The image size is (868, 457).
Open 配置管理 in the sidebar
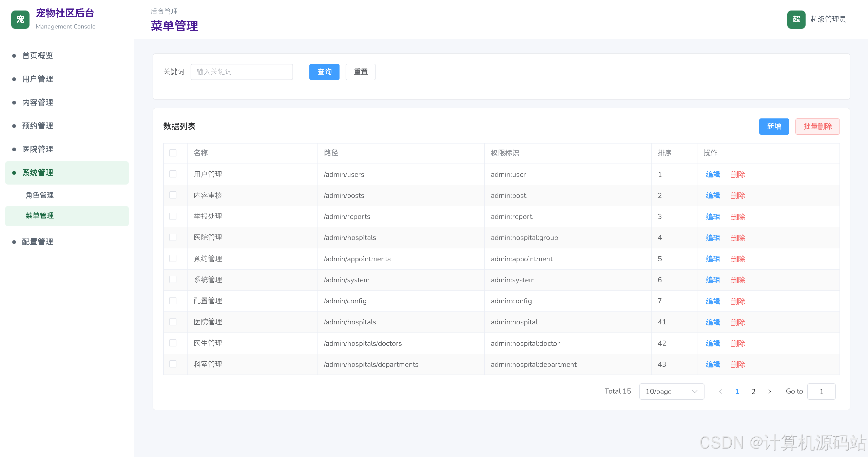[67, 242]
